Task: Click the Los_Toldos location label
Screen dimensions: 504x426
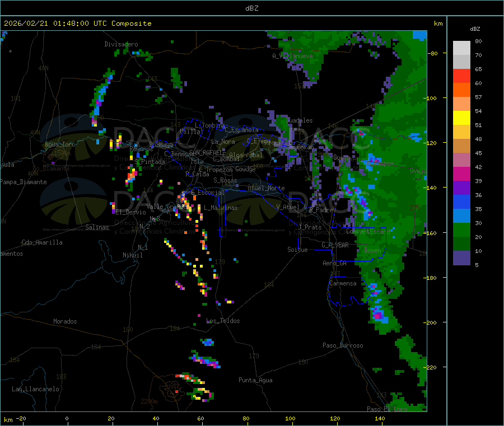Action: (x=223, y=321)
